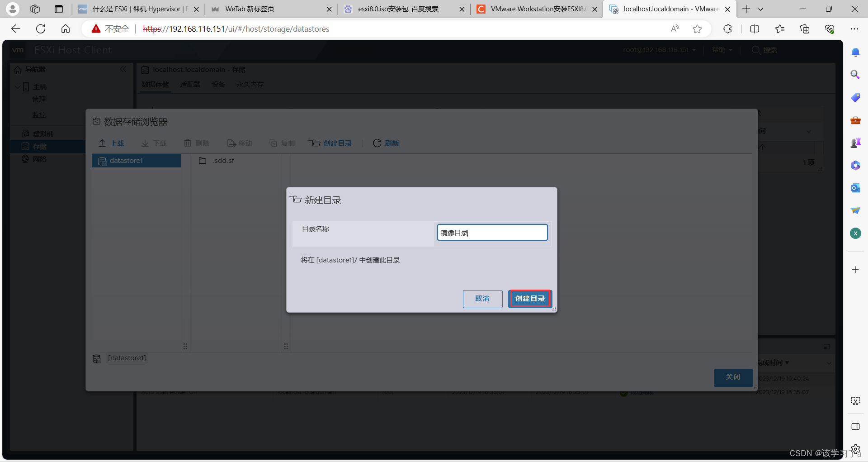Click sidebar tools briefcase icon

click(x=855, y=120)
